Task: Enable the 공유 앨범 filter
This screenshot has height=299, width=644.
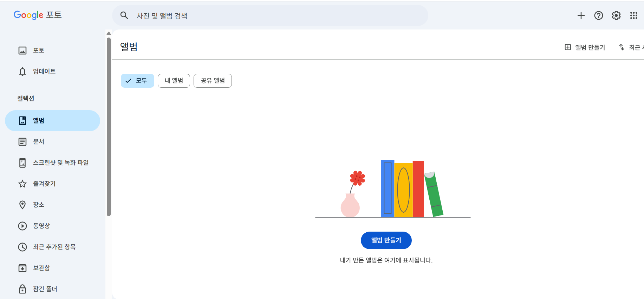Action: 213,80
